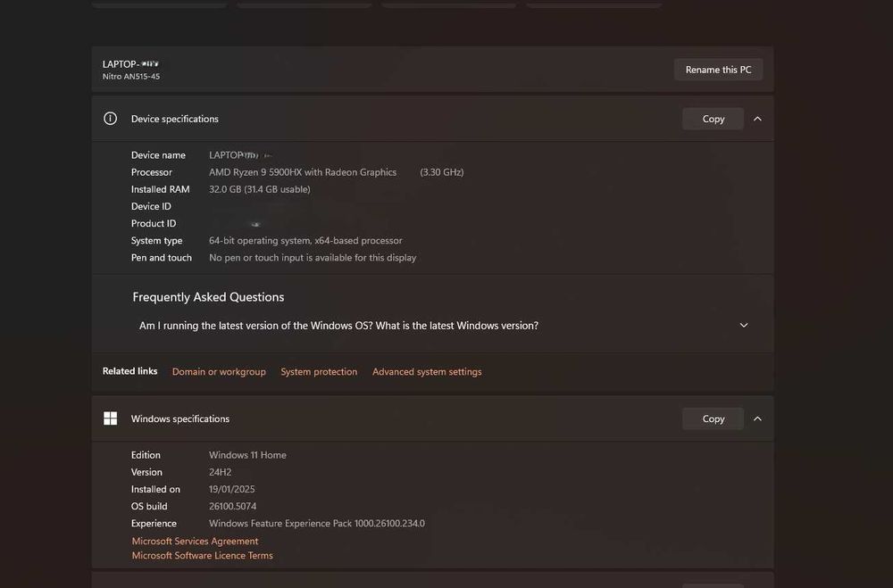Click the Device specifications info icon
This screenshot has height=588, width=893.
111,119
